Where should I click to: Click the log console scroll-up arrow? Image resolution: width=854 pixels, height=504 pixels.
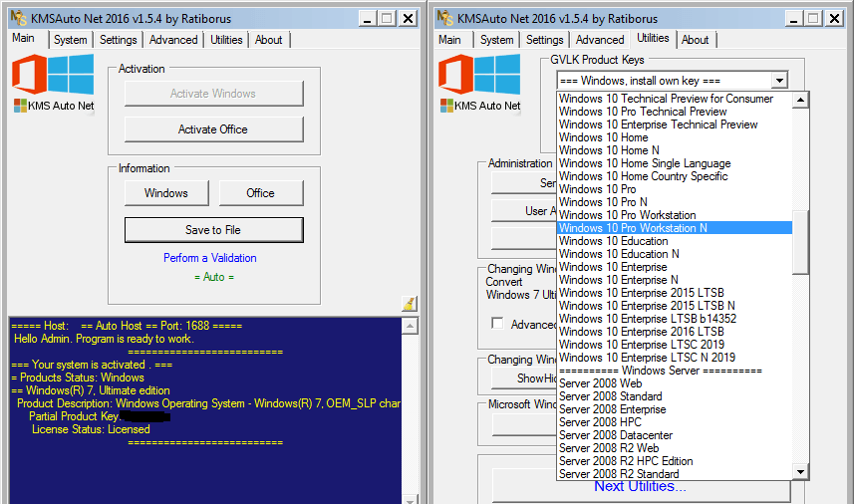coord(410,326)
